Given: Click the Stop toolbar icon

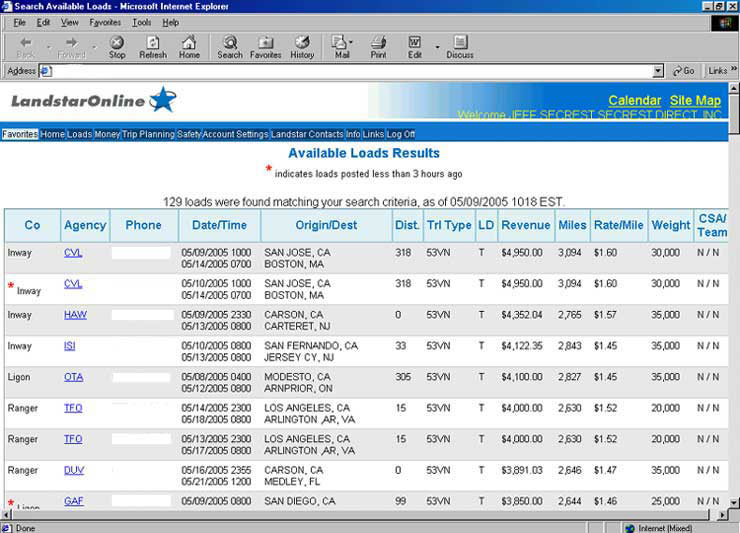Looking at the screenshot, I should coord(117,46).
